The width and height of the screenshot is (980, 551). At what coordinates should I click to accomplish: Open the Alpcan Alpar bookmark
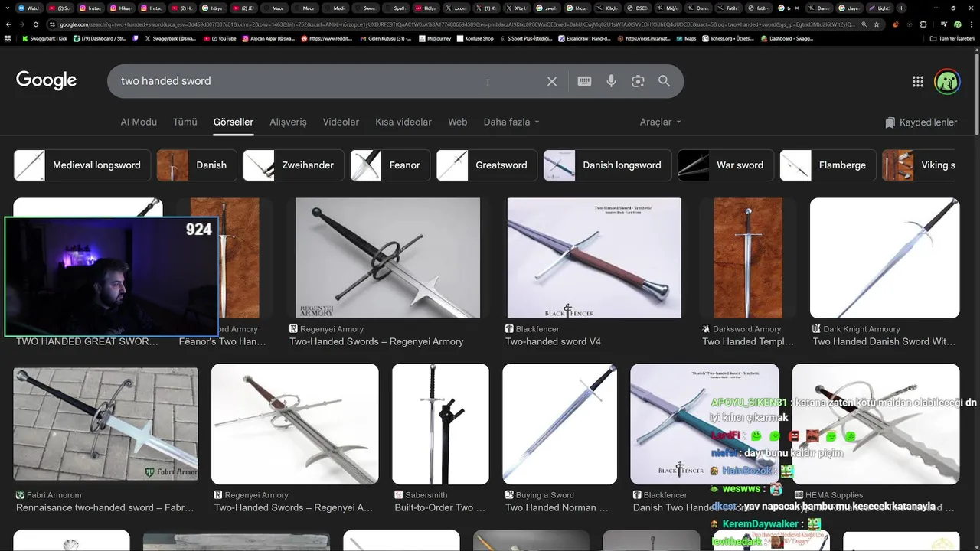click(x=268, y=38)
